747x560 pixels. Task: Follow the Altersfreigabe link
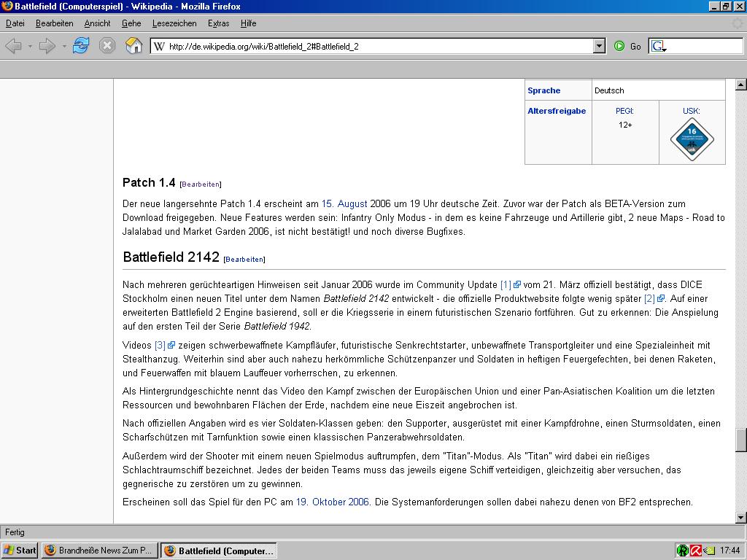pos(557,111)
